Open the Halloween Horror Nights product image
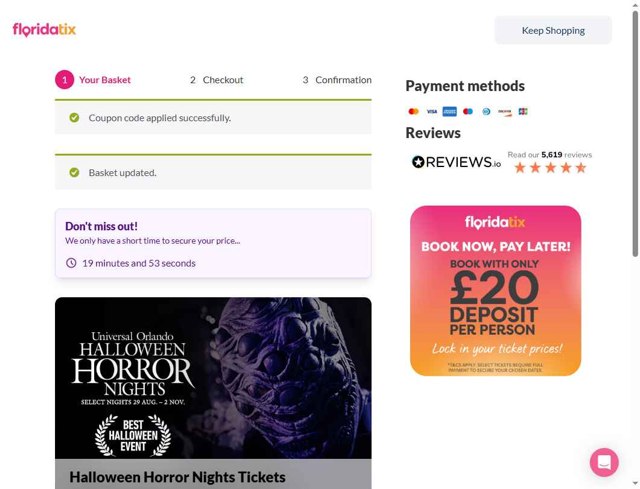 [213, 378]
